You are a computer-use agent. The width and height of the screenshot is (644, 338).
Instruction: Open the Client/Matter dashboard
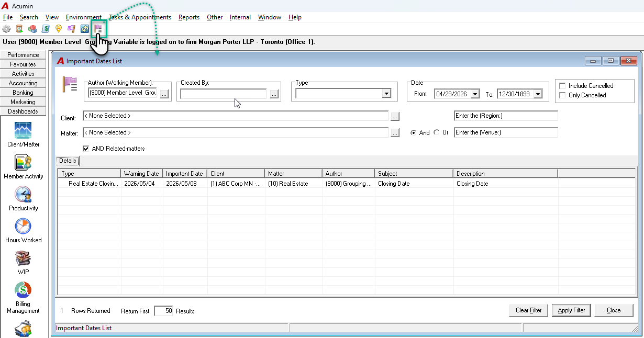(x=23, y=134)
